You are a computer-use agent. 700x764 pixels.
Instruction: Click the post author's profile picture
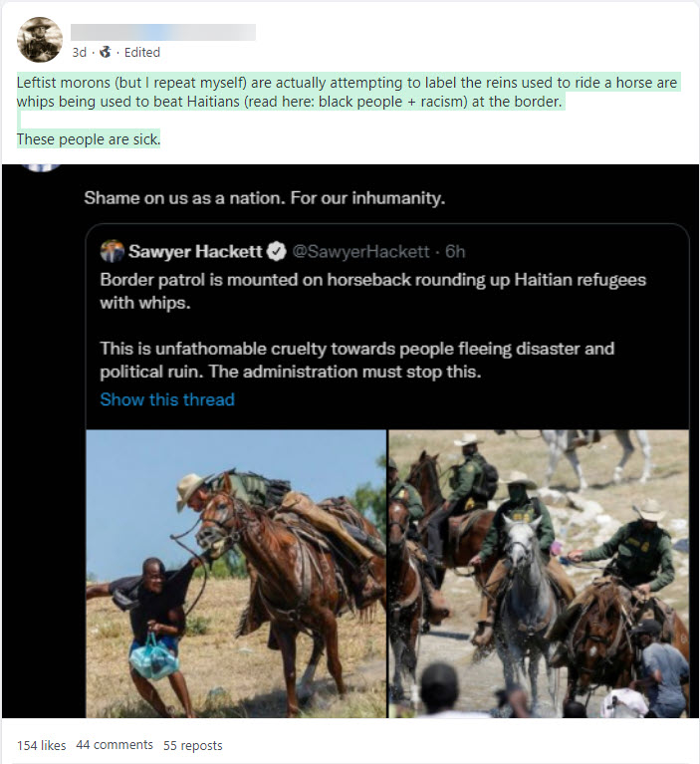[x=41, y=40]
